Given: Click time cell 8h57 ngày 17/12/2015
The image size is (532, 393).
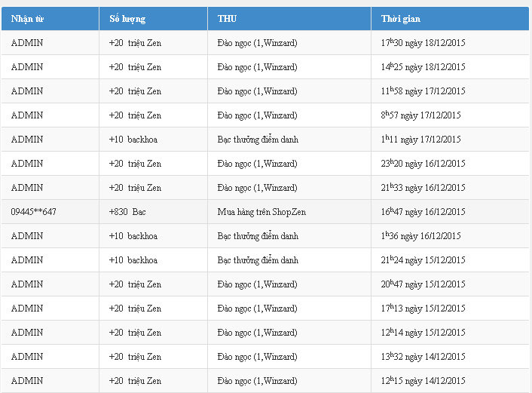Looking at the screenshot, I should (x=420, y=115).
